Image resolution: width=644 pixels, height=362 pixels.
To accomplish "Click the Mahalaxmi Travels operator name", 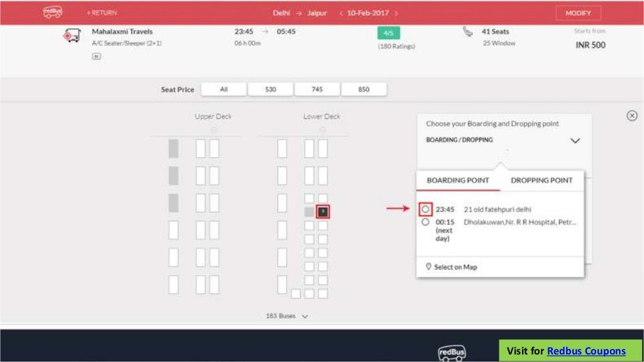I will pyautogui.click(x=123, y=31).
